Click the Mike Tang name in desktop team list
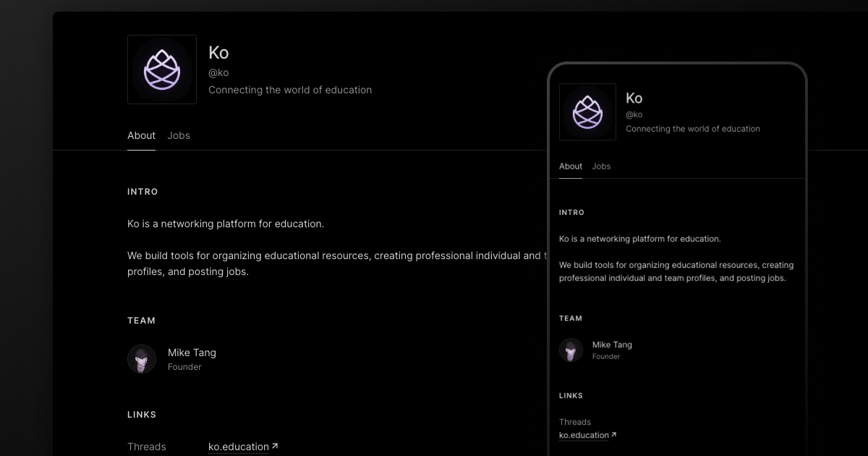 192,352
